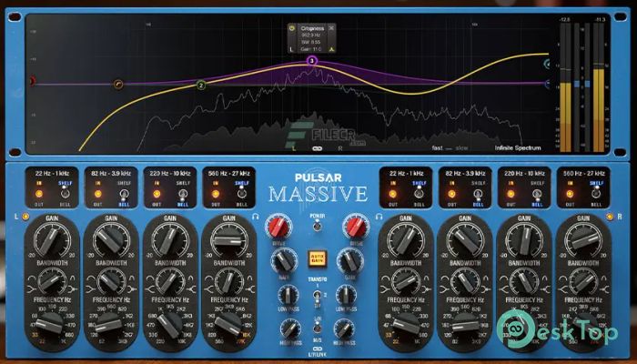The width and height of the screenshot is (637, 364).
Task: Click Gain knob of right 22 Hz band
Action: (406, 240)
